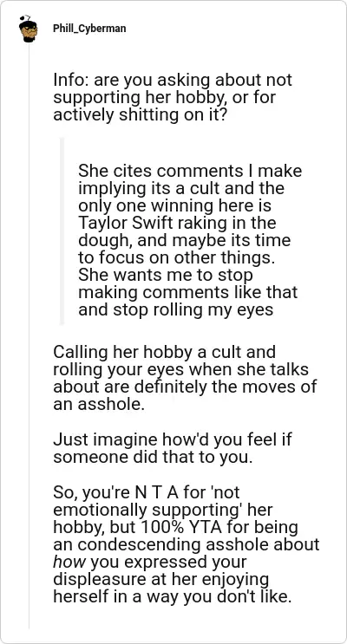Click the paragraph beginning 'Calling her hobby a cult'
The image size is (347, 644).
click(185, 378)
